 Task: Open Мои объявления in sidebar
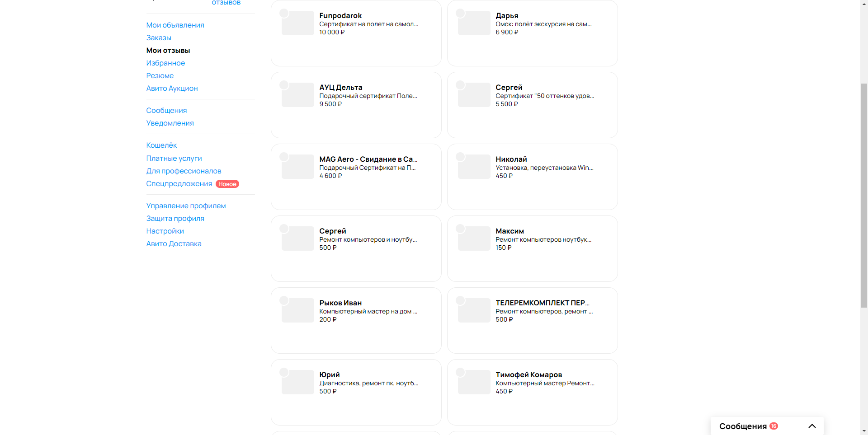(175, 25)
